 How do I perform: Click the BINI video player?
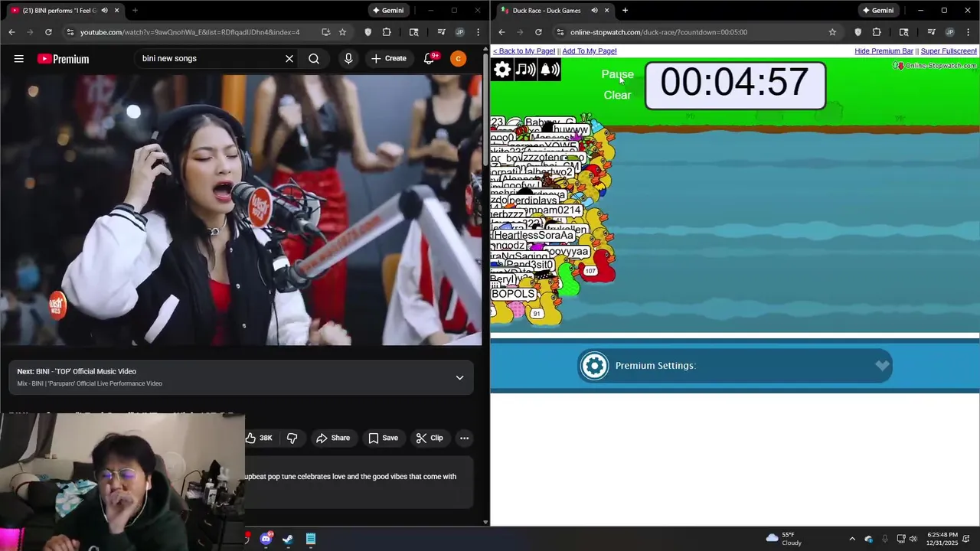pos(241,210)
